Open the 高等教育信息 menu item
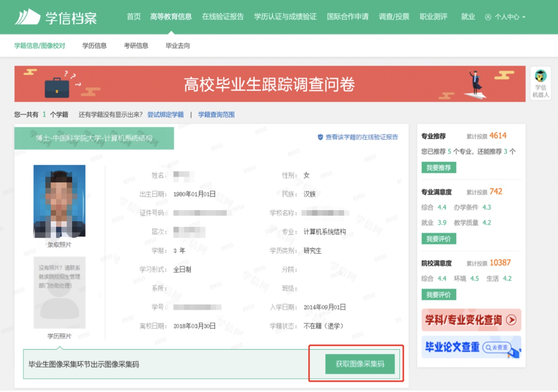Screen dimensions: 558x392 coord(171,17)
